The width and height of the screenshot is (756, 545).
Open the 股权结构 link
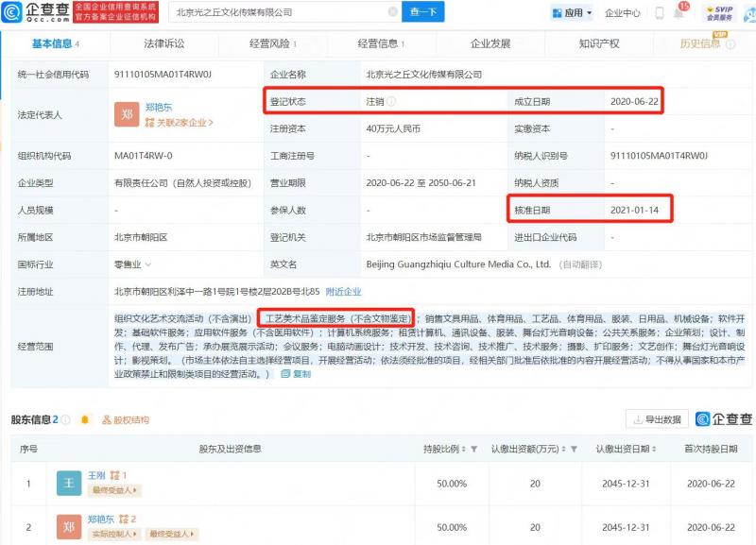126,420
